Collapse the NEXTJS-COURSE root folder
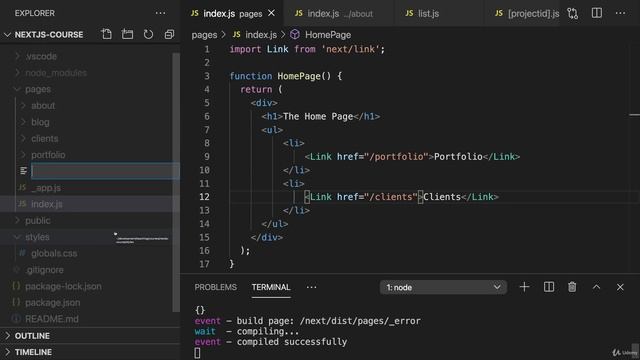This screenshot has width=640, height=360. tap(7, 35)
